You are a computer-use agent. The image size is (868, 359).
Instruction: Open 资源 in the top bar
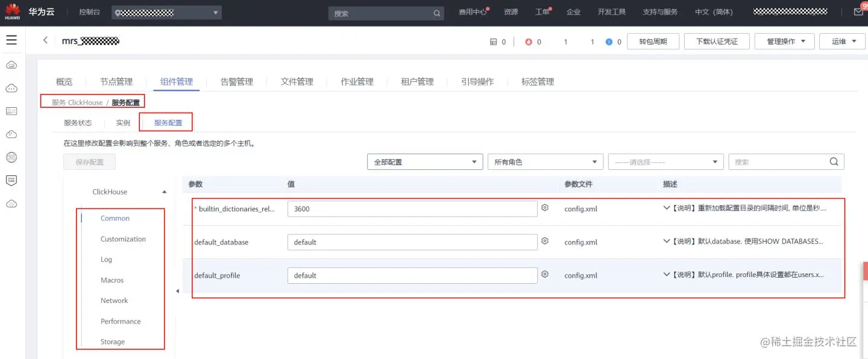(511, 12)
